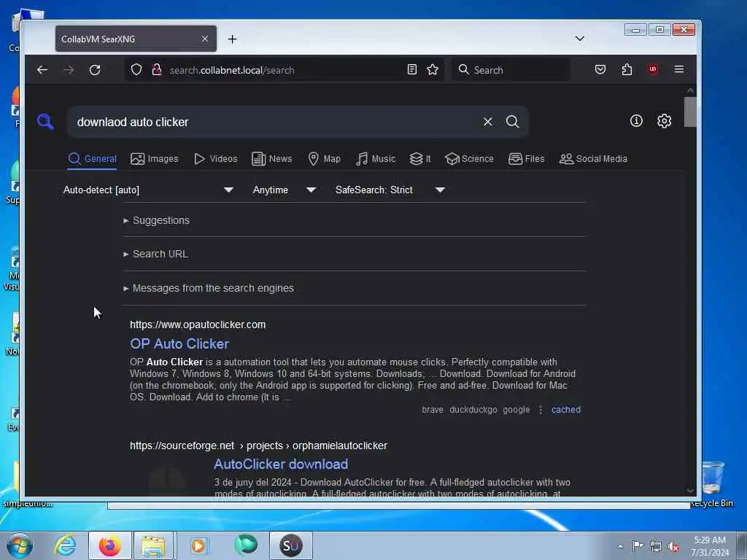
Task: Switch to the Videos tab
Action: click(x=215, y=158)
